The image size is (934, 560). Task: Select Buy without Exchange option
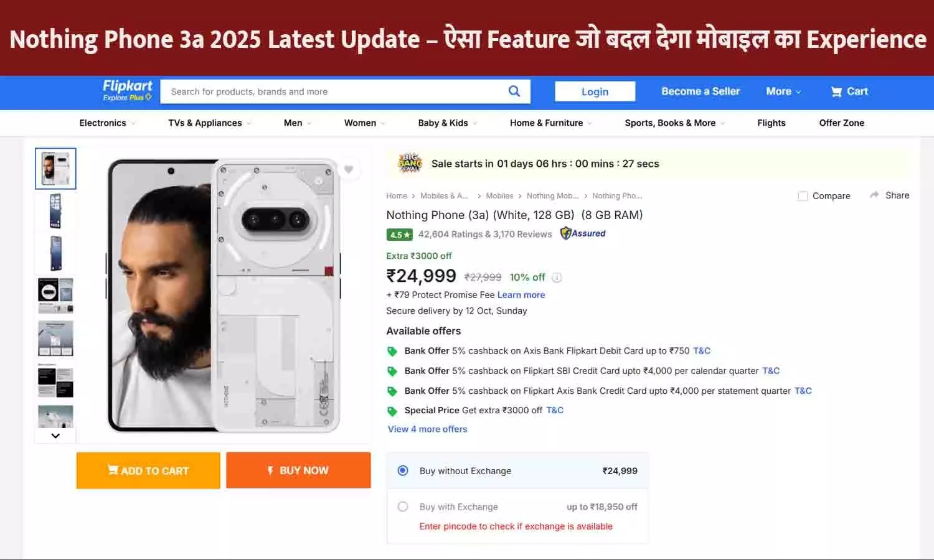click(403, 471)
